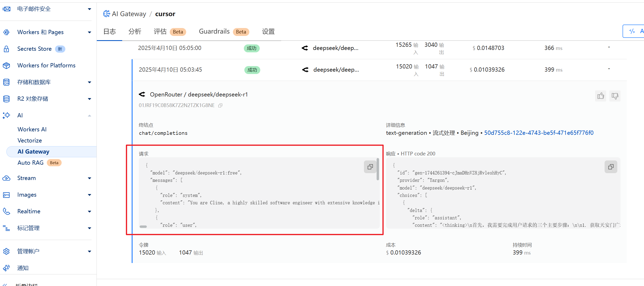This screenshot has width=644, height=286.
Task: Click the R2 object storage icon
Action: click(7, 99)
